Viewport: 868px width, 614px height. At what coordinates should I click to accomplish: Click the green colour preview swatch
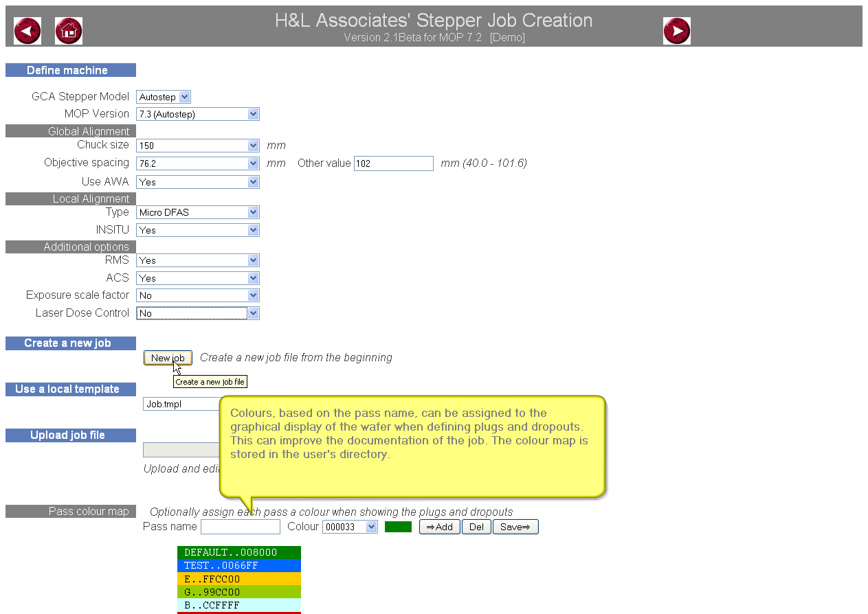click(398, 527)
